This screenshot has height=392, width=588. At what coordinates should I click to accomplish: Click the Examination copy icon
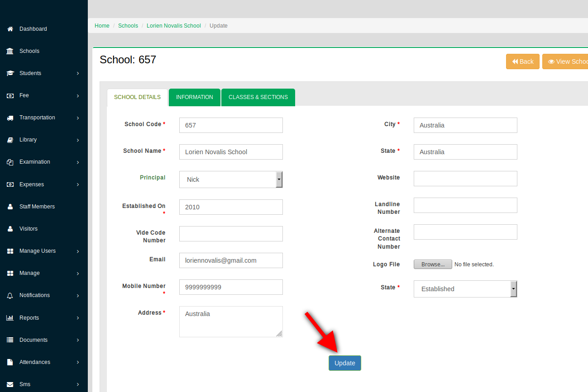click(x=10, y=162)
